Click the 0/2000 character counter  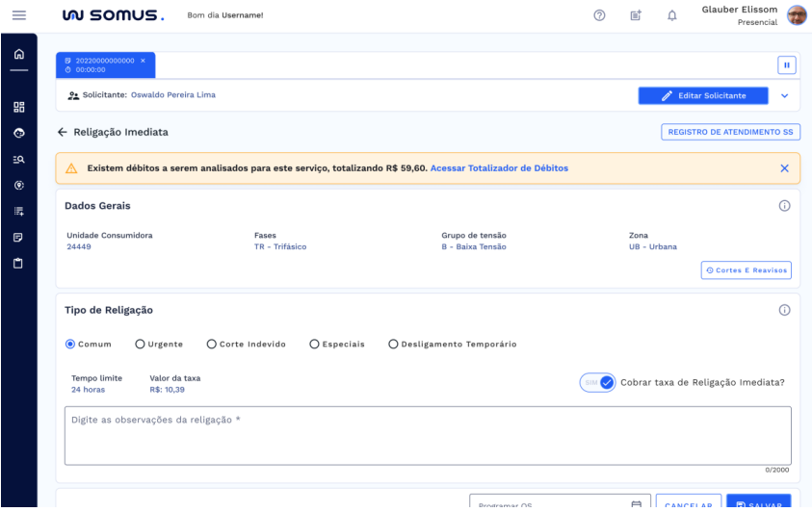[776, 470]
